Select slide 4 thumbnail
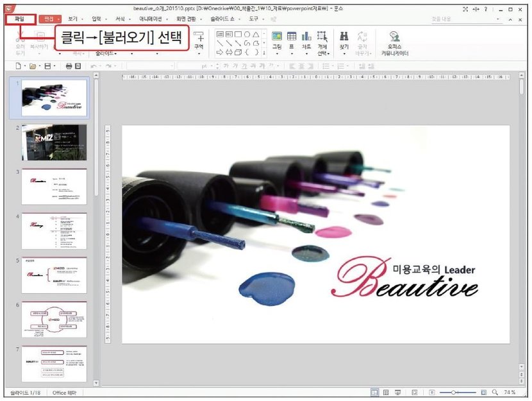 coord(54,231)
